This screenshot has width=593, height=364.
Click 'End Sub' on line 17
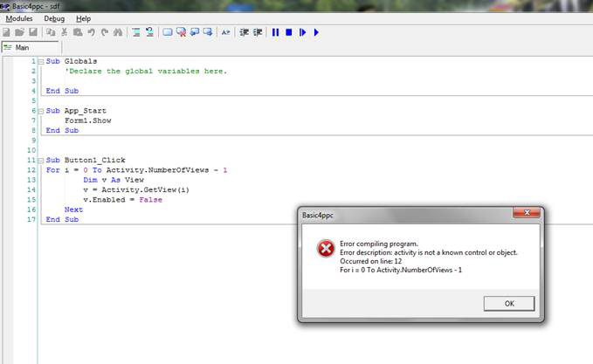pyautogui.click(x=62, y=219)
